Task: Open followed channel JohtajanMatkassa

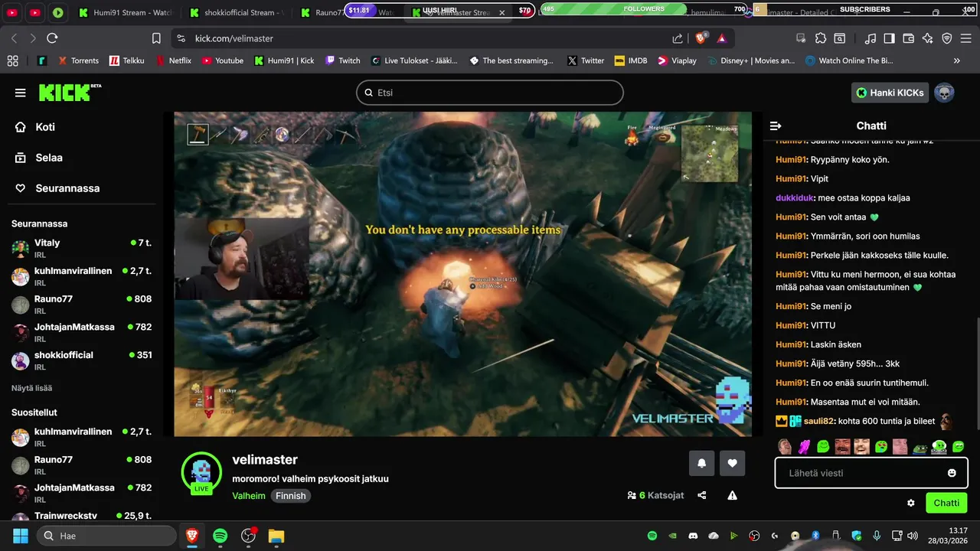Action: click(81, 332)
